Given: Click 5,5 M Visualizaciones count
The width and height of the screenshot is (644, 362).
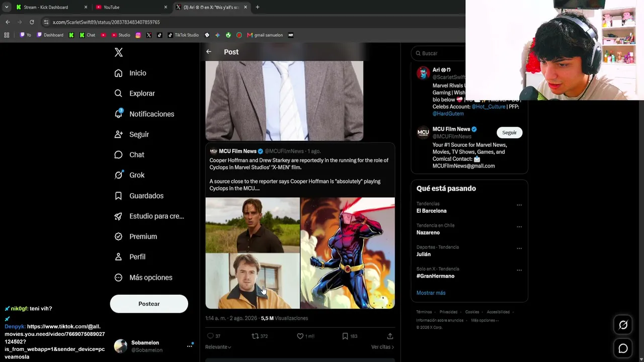Looking at the screenshot, I should 284,318.
